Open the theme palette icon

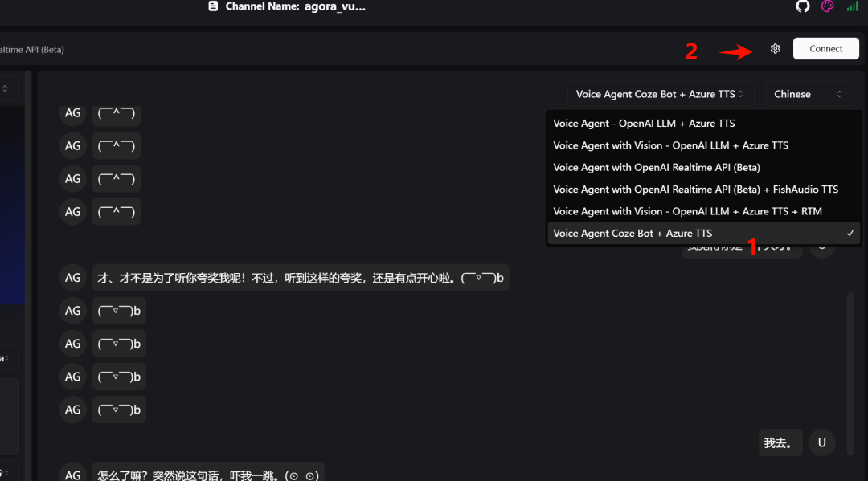(828, 6)
